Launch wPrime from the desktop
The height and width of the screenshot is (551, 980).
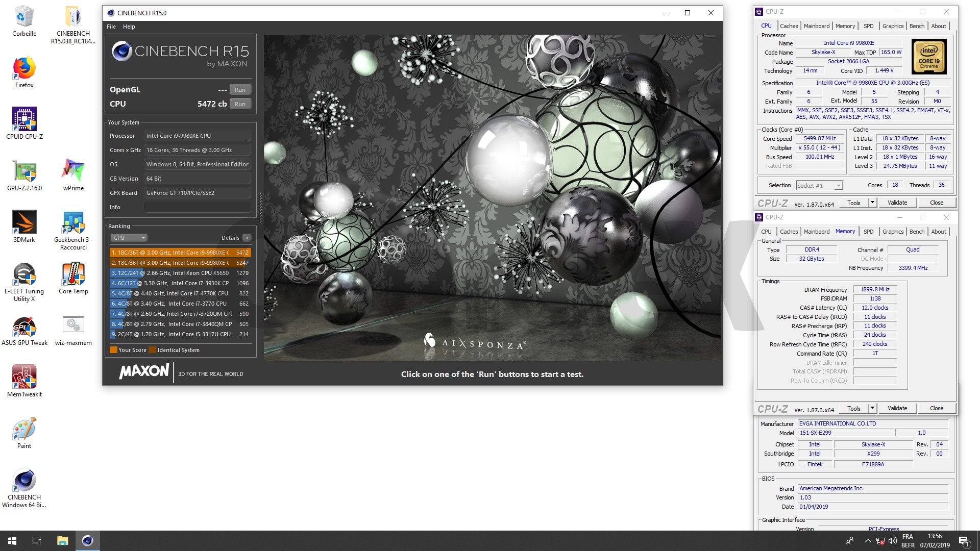(x=73, y=175)
